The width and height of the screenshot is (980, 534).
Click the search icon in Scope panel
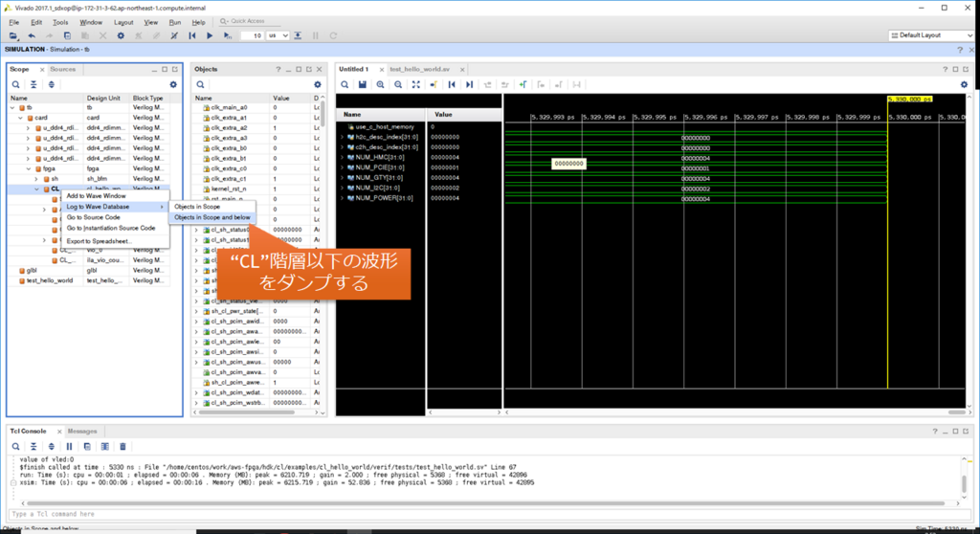tap(15, 84)
